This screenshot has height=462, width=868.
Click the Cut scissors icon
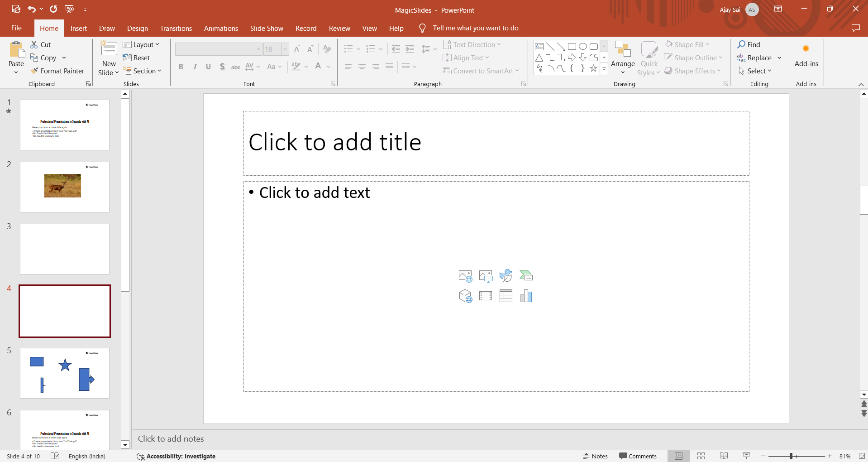click(x=34, y=44)
